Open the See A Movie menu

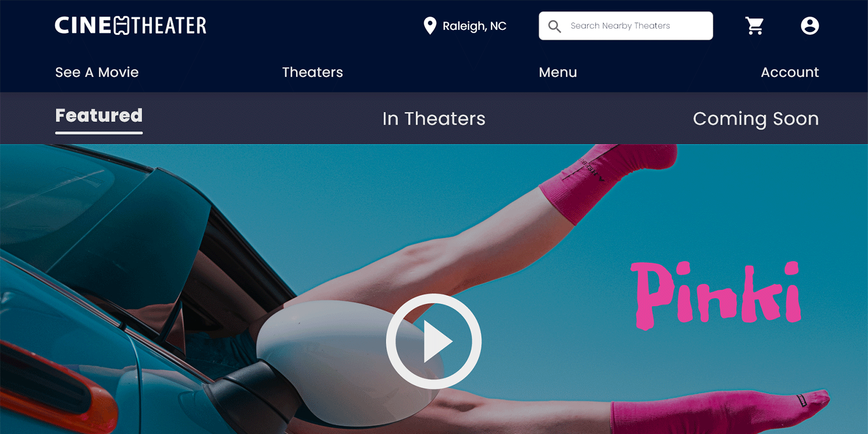97,72
